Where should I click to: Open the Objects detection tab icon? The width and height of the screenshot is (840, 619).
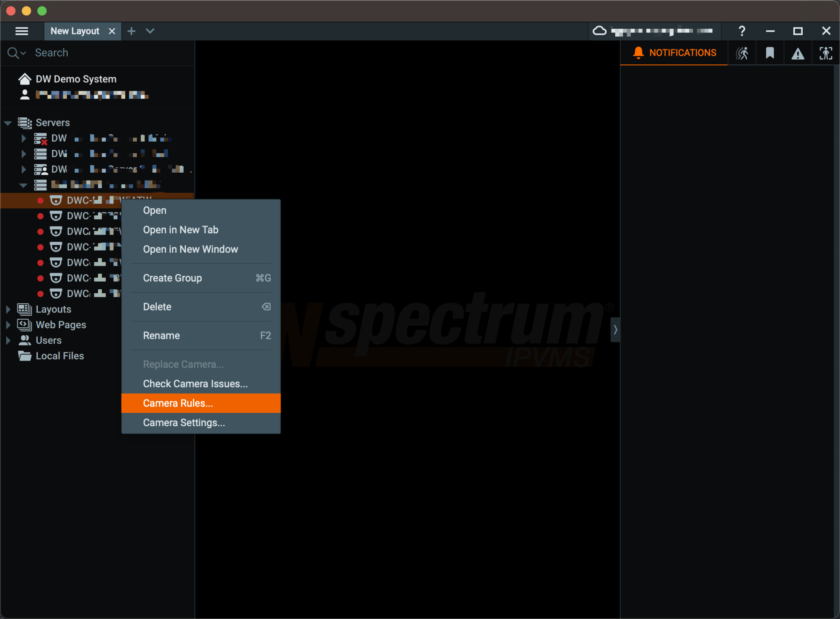click(826, 53)
